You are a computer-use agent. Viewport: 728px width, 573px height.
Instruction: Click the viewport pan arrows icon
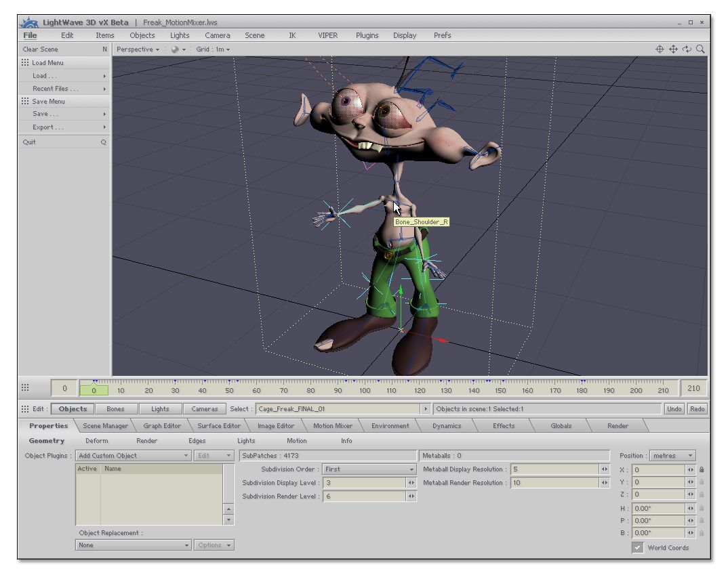tap(673, 49)
